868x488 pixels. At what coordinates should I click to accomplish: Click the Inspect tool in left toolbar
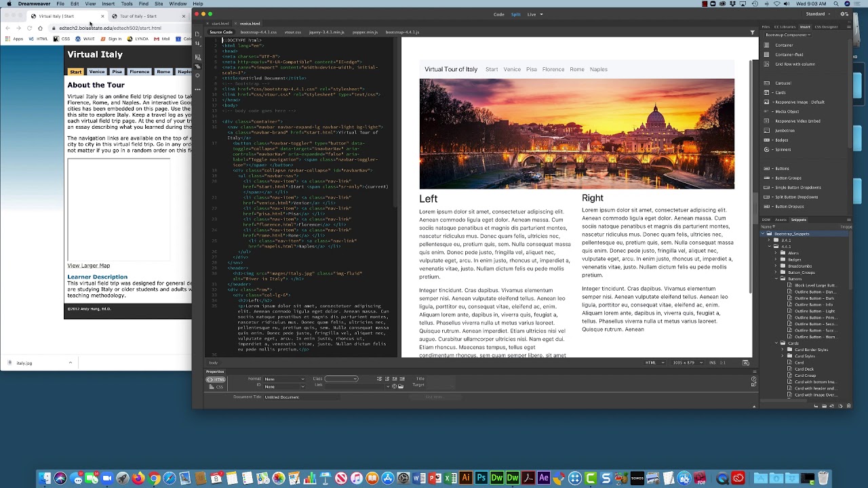click(198, 75)
